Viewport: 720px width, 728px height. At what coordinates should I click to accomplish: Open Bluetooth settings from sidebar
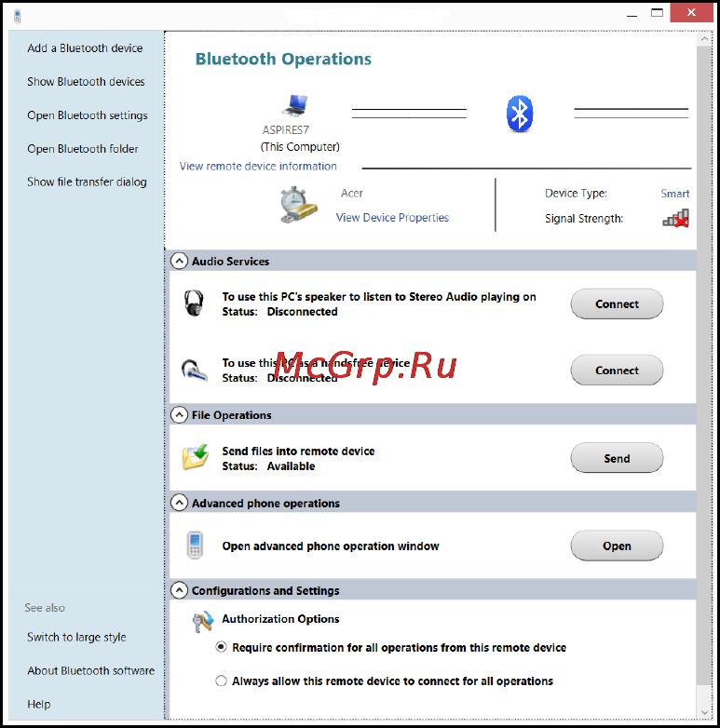[88, 115]
